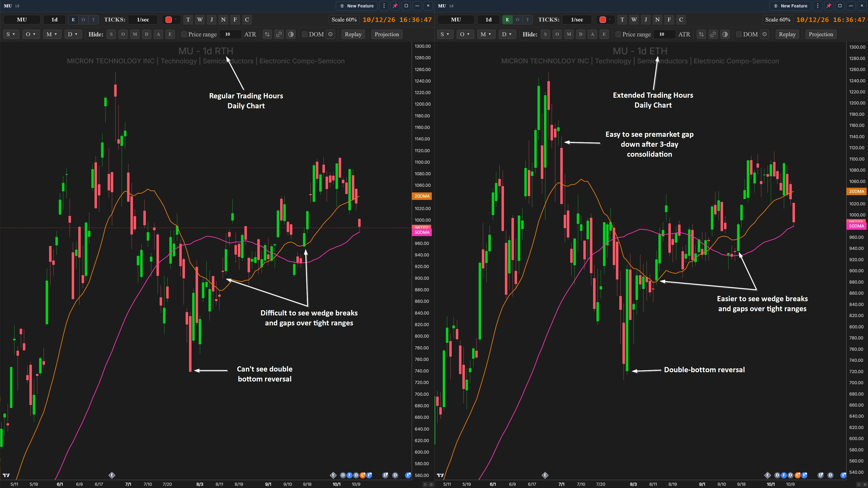Viewport: 868px width, 488px height.
Task: Expand the O dropdown in left chart
Action: coord(31,34)
